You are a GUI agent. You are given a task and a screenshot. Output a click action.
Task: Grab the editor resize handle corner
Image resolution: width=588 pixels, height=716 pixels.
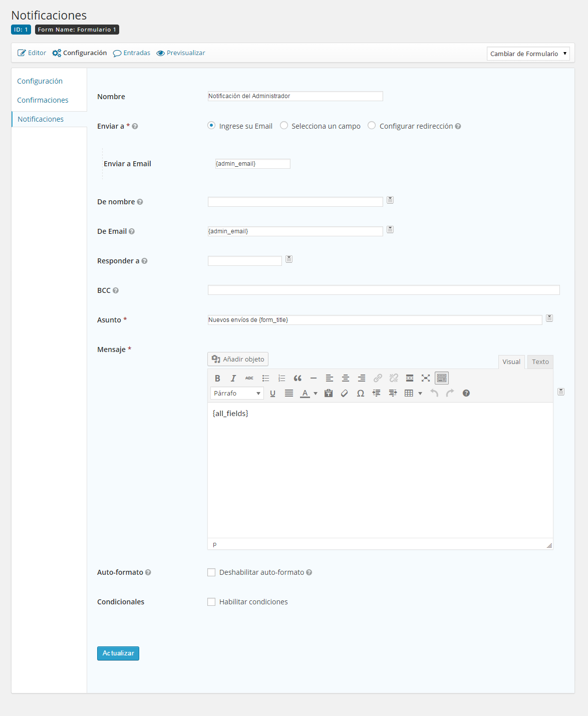pos(549,545)
